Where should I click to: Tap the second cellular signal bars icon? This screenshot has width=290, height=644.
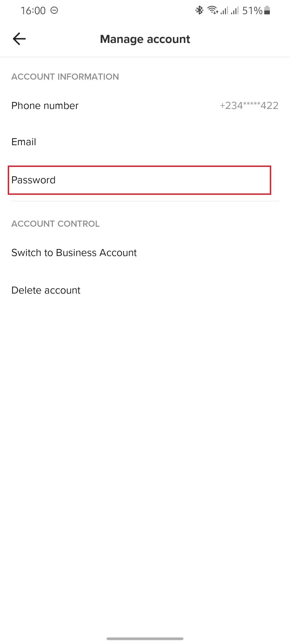pos(235,10)
